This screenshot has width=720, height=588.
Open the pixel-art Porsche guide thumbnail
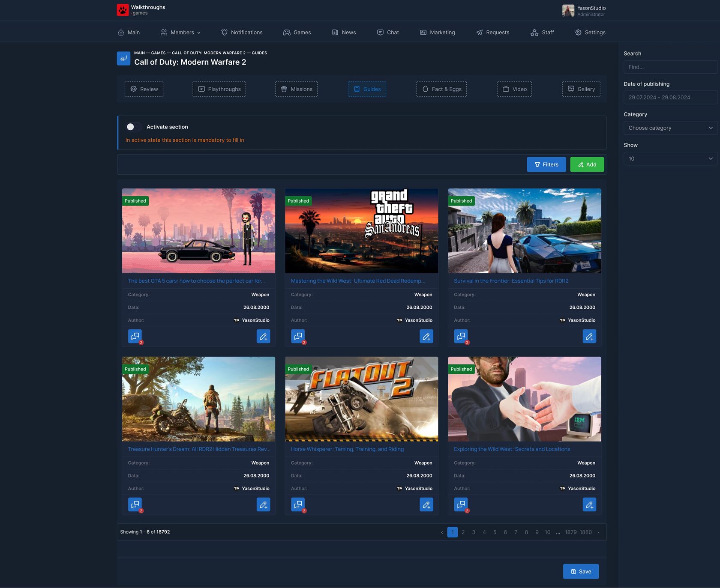tap(198, 231)
